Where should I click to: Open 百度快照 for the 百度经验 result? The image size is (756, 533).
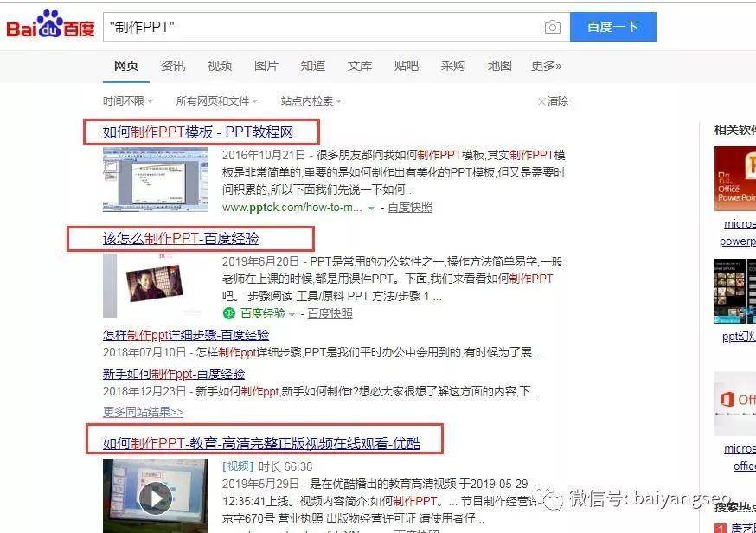pyautogui.click(x=330, y=313)
